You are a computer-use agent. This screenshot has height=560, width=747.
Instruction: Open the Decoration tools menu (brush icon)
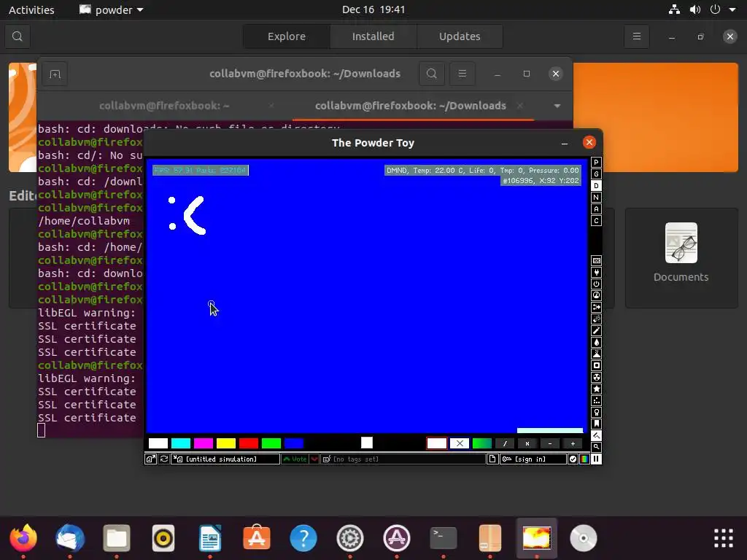pyautogui.click(x=596, y=436)
